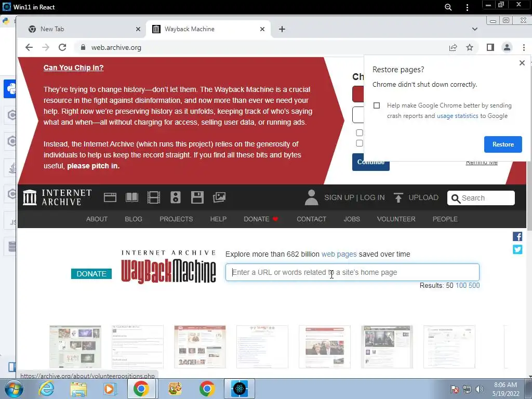
Task: Click the UPLOAD link
Action: pos(423,197)
